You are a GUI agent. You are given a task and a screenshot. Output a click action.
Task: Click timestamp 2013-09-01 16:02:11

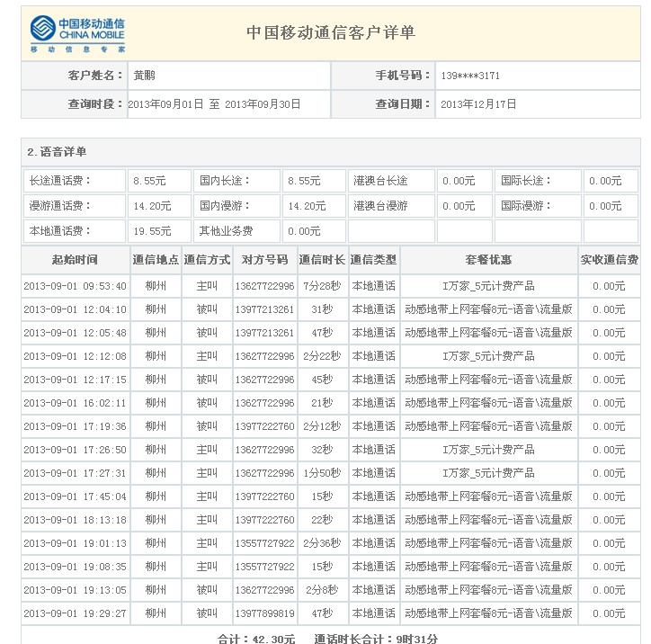coord(75,403)
